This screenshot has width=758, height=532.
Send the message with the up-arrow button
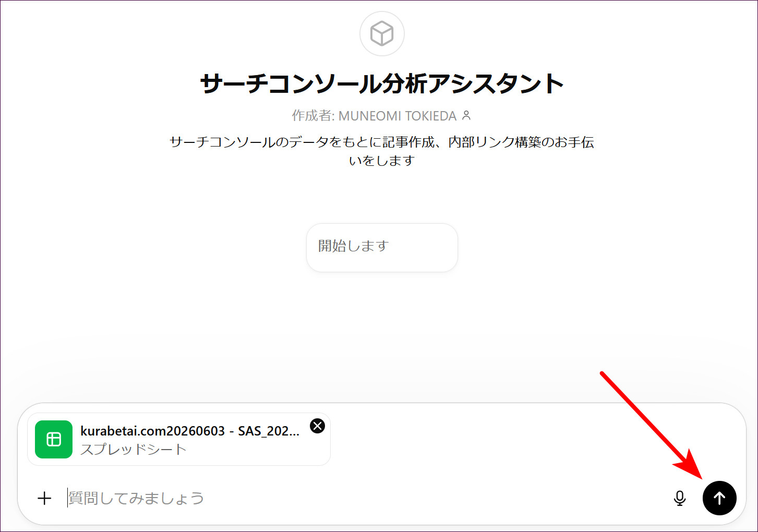[719, 498]
